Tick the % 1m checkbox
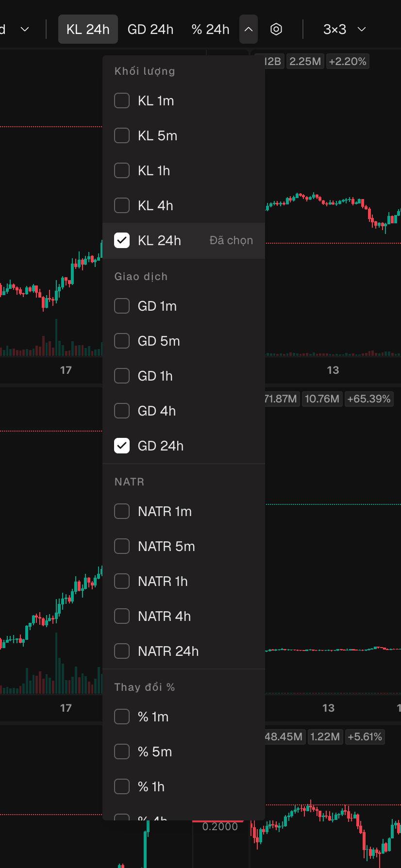Image resolution: width=401 pixels, height=868 pixels. tap(122, 717)
